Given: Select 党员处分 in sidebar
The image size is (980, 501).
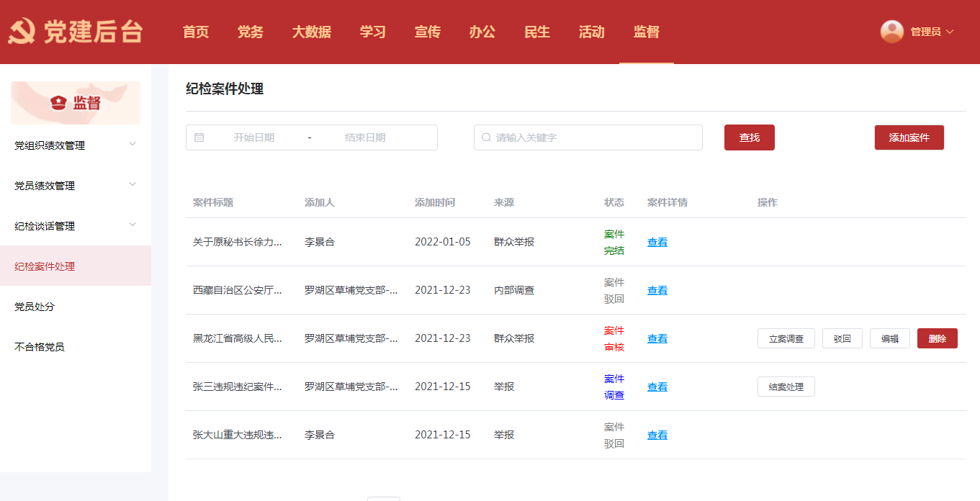Looking at the screenshot, I should [x=35, y=307].
